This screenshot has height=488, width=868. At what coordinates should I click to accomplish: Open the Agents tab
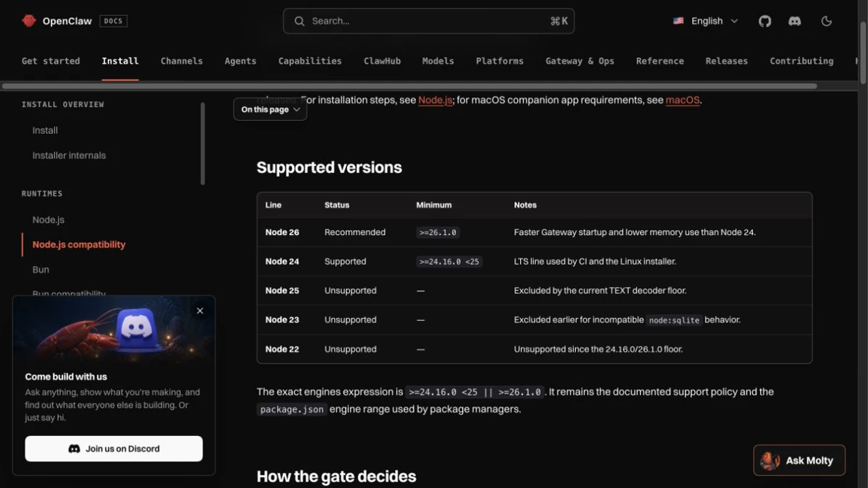click(x=240, y=61)
